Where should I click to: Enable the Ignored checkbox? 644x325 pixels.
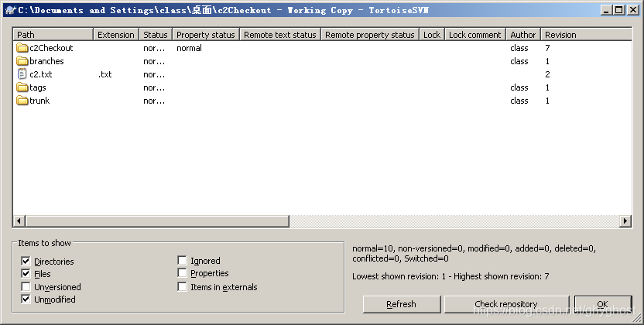click(183, 261)
